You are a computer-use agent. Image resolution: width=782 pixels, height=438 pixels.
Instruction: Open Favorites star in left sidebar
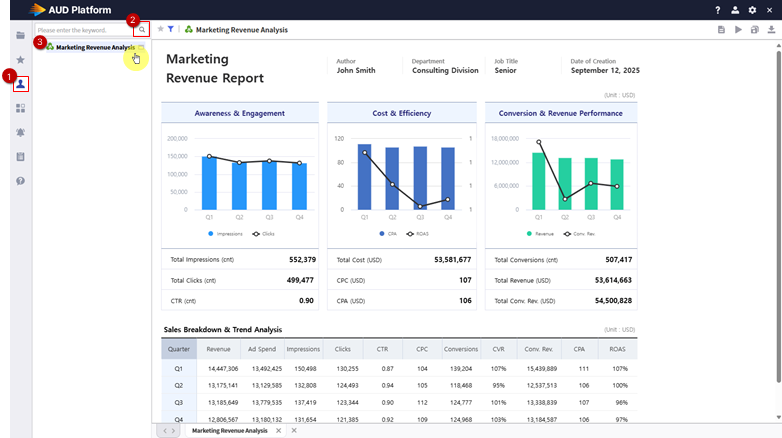[20, 60]
